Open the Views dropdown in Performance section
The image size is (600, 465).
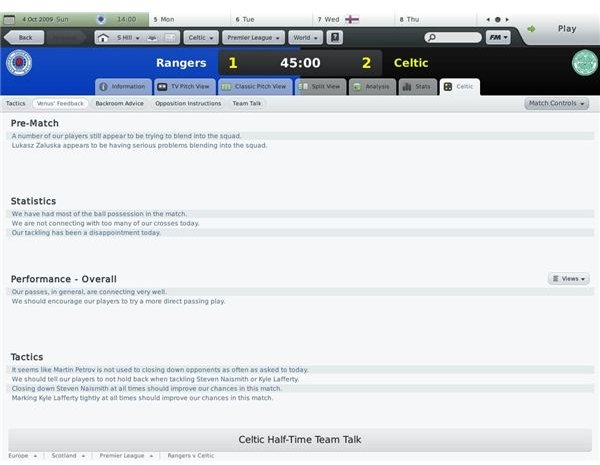click(569, 279)
